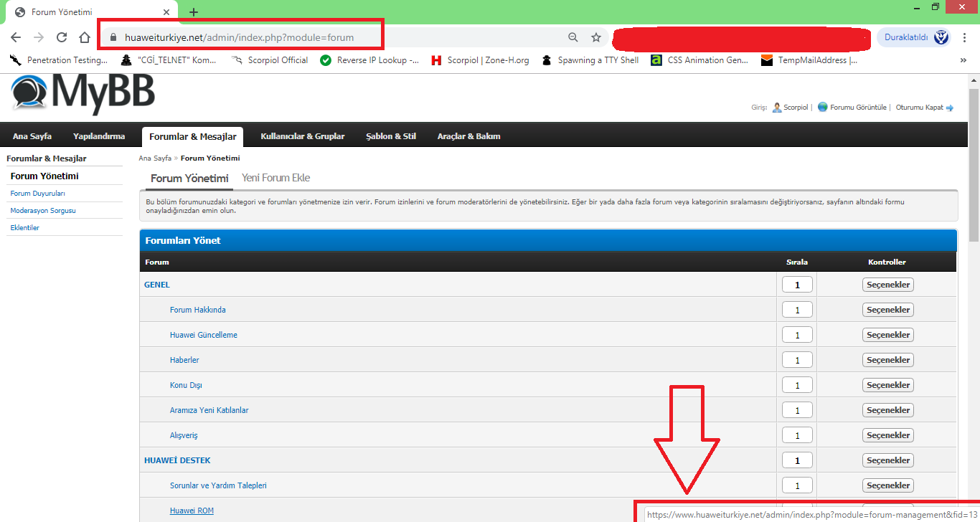Open the Penetration Testing bookmark

pyautogui.click(x=60, y=60)
